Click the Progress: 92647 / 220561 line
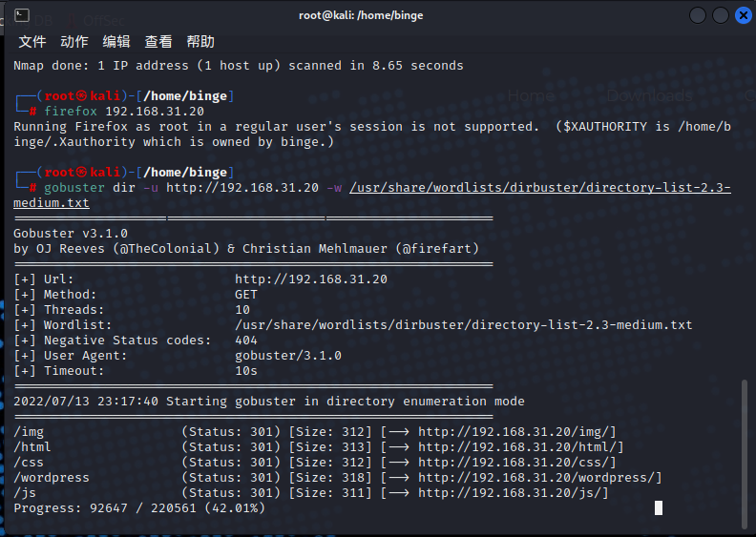756x537 pixels. pos(139,508)
